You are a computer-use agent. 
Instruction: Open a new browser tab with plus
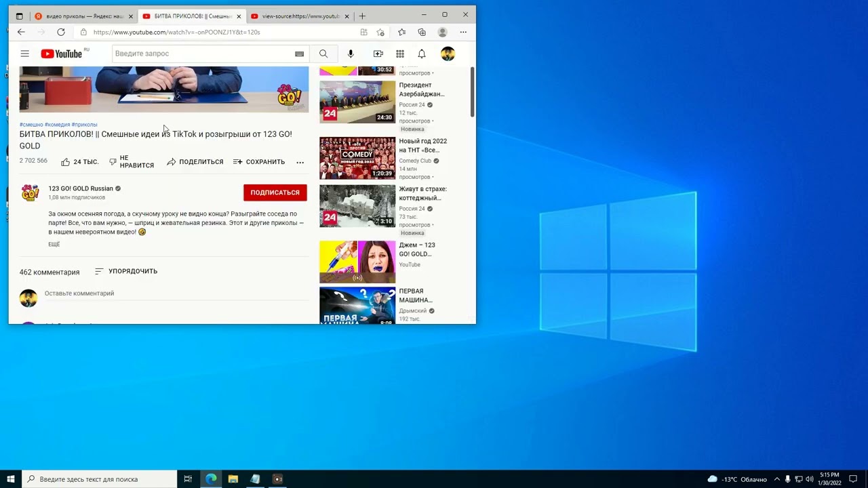point(362,16)
